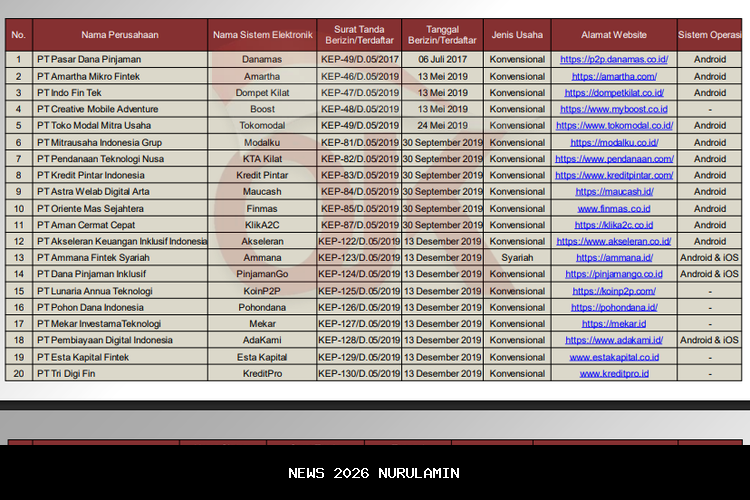The width and height of the screenshot is (750, 500).
Task: Open the www.kreditpro.id link
Action: click(614, 373)
